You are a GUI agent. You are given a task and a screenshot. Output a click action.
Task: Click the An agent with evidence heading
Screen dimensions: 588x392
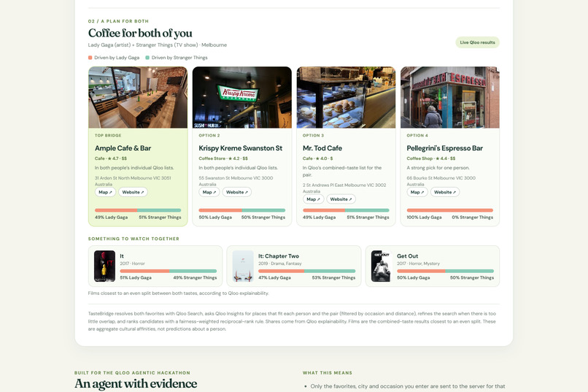point(136,383)
